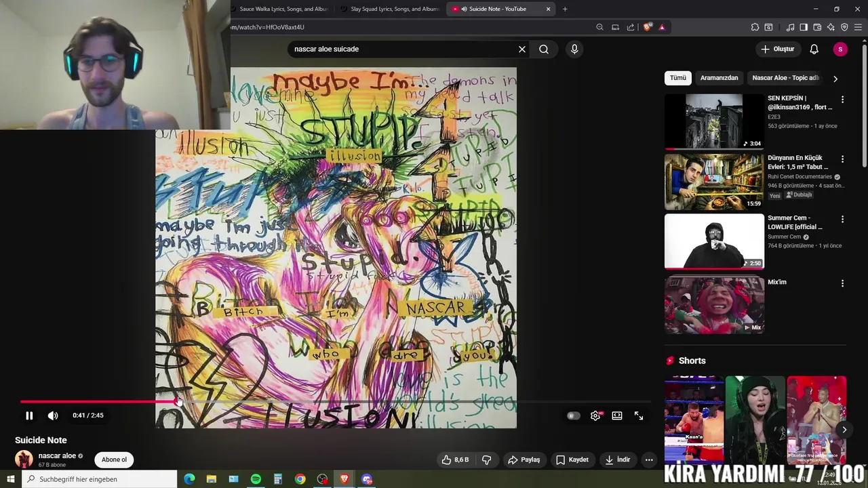The width and height of the screenshot is (868, 488).
Task: Save video with Kaydet button
Action: pyautogui.click(x=572, y=460)
